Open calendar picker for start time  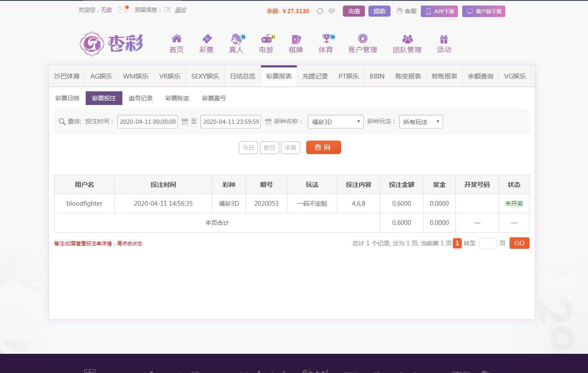click(x=185, y=122)
